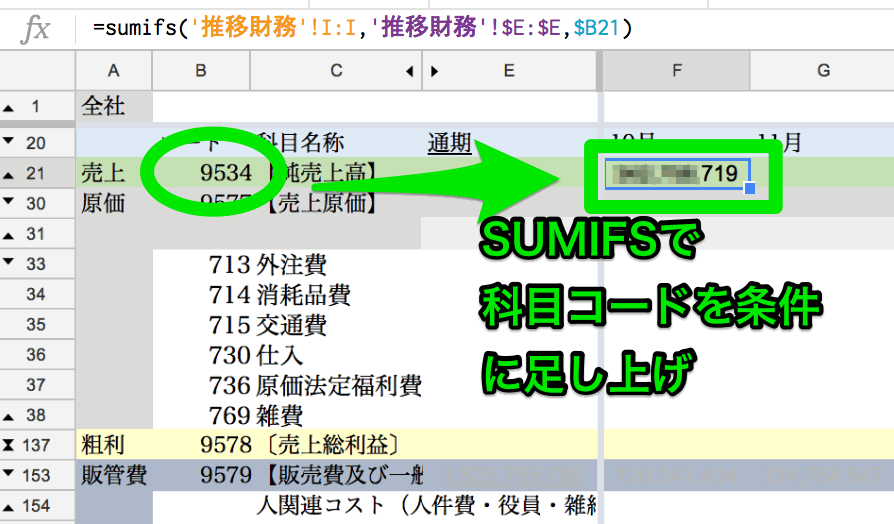Expand hidden rows arrow at row 38
Image resolution: width=894 pixels, height=524 pixels.
(x=9, y=417)
